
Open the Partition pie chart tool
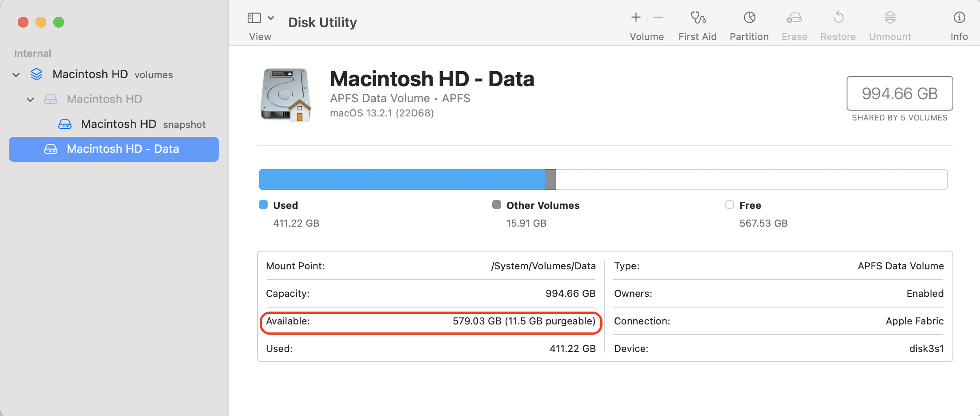(749, 18)
